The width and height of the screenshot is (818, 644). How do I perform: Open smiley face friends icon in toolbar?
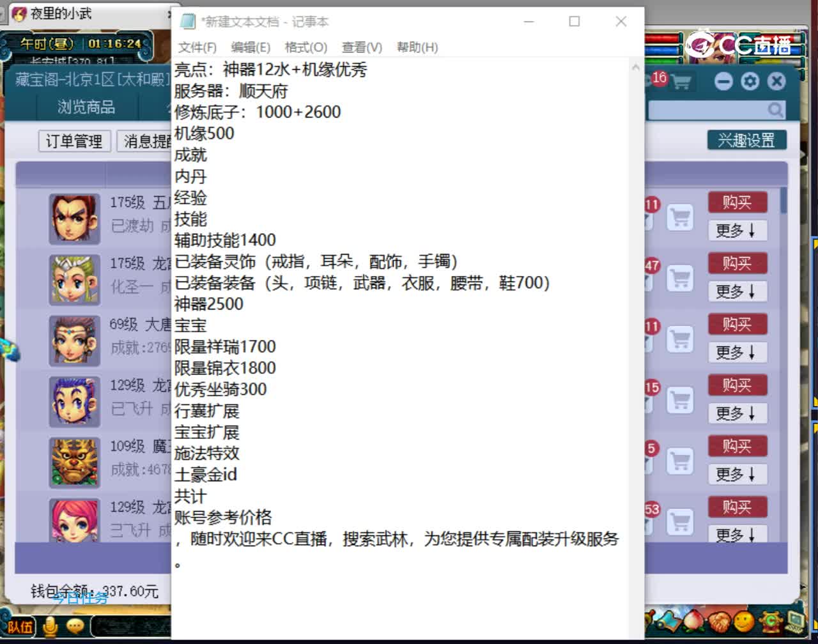[x=743, y=621]
